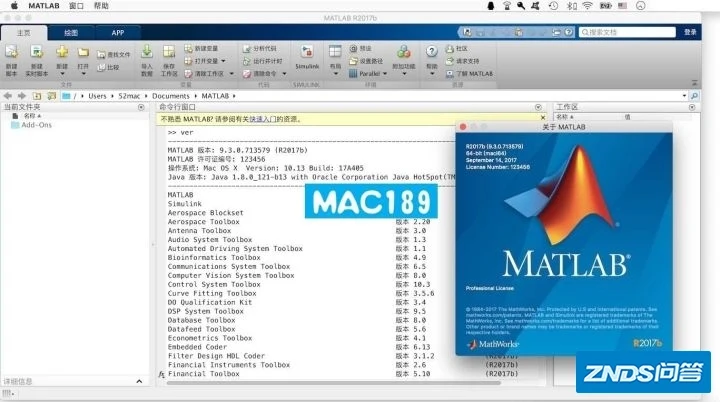Click the fx function browser icon
The height and width of the screenshot is (402, 720).
[x=161, y=374]
